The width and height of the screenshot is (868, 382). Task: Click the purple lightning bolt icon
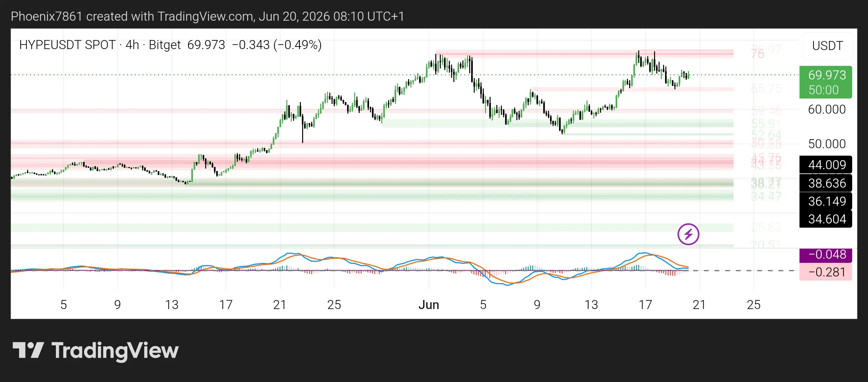click(x=688, y=234)
